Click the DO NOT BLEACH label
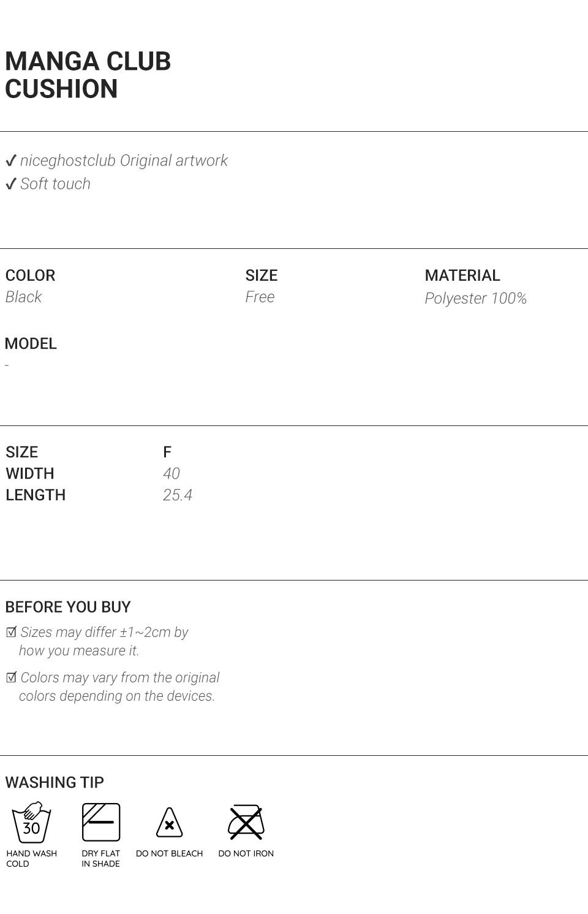588x914 pixels. coord(169,853)
